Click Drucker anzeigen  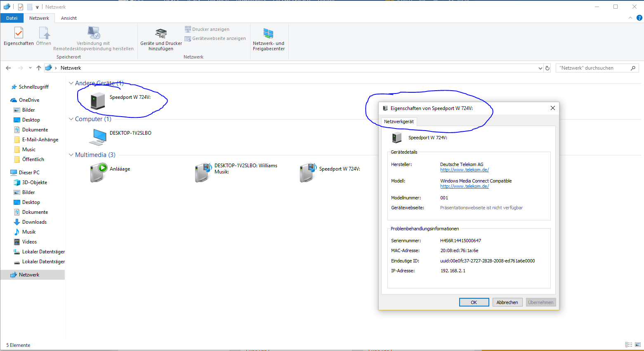pyautogui.click(x=207, y=29)
